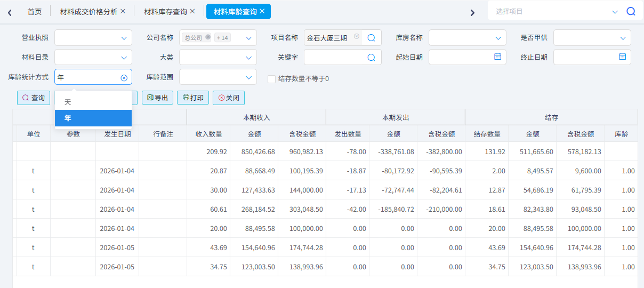Clear 金石大厦三期 from project name field
644x288 pixels.
pyautogui.click(x=357, y=37)
